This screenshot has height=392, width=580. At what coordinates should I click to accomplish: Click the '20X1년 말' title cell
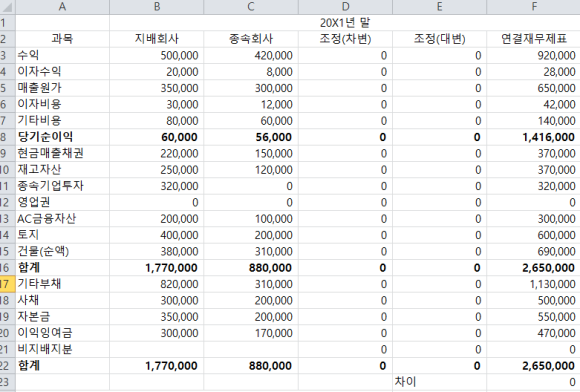pos(345,23)
